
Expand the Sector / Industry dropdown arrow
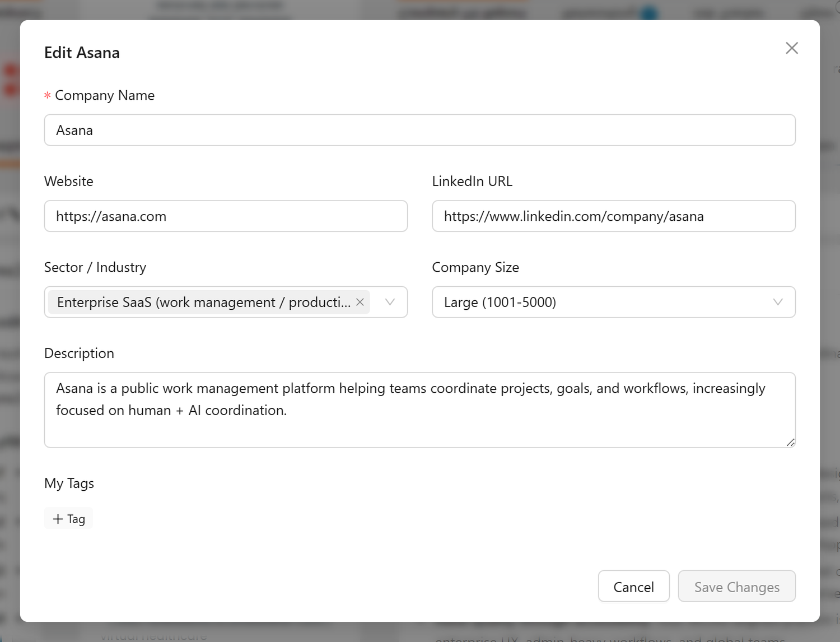(390, 302)
